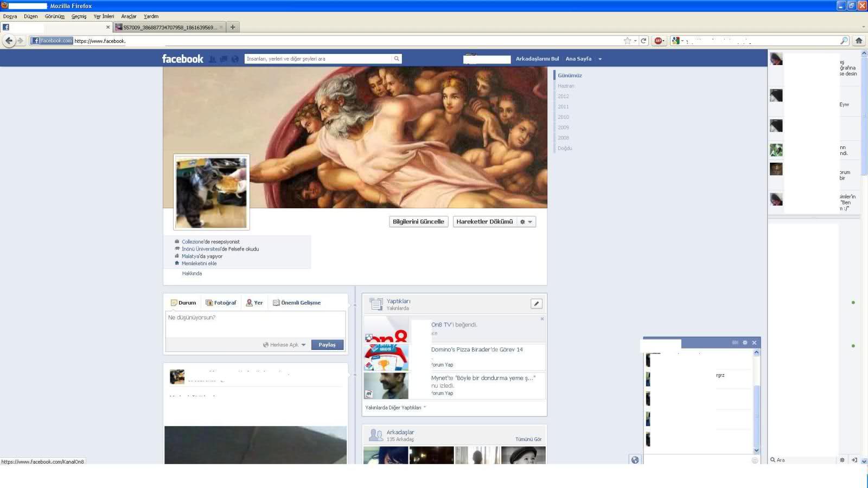Image resolution: width=868 pixels, height=488 pixels.
Task: Edit the Yaptıkları box with pencil icon
Action: pos(536,304)
